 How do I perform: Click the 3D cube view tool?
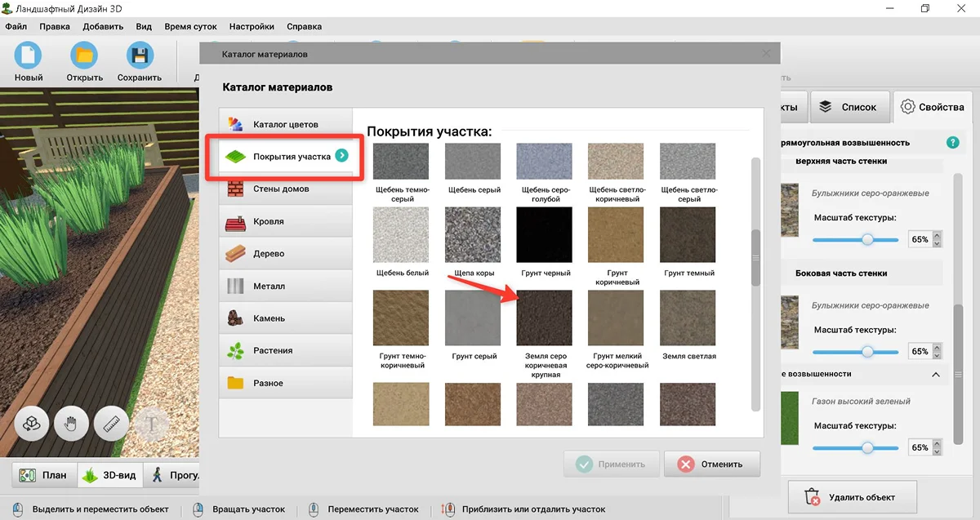31,424
